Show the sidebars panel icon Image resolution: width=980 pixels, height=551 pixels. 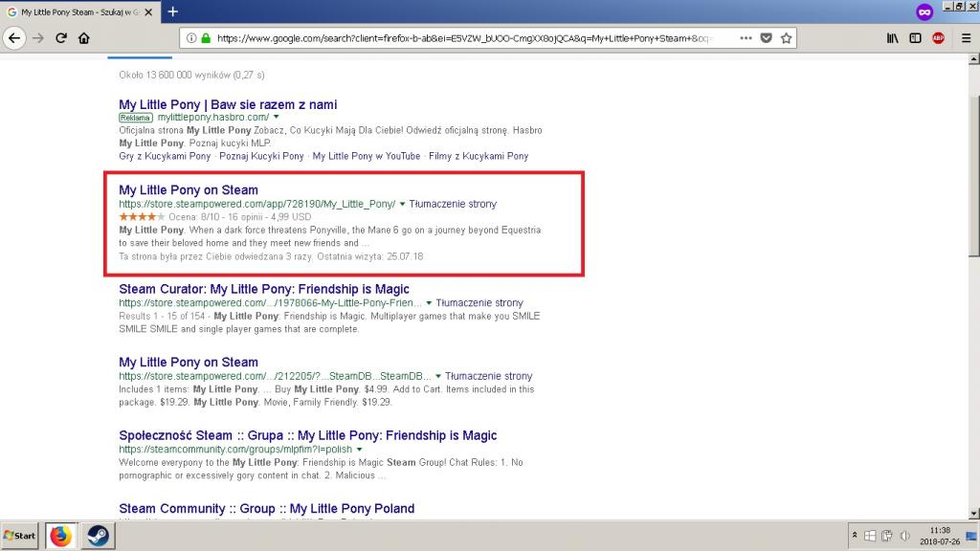point(915,38)
